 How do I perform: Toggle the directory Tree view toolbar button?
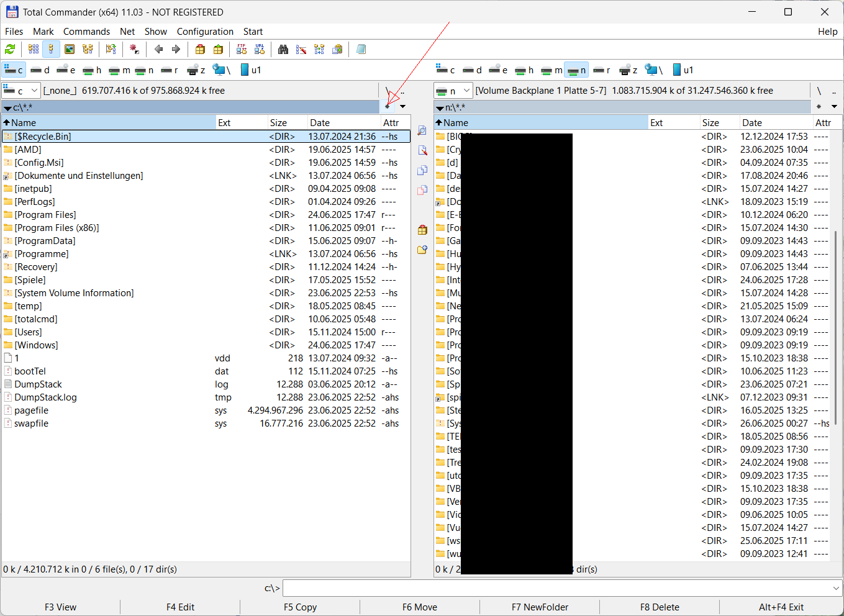(x=88, y=49)
